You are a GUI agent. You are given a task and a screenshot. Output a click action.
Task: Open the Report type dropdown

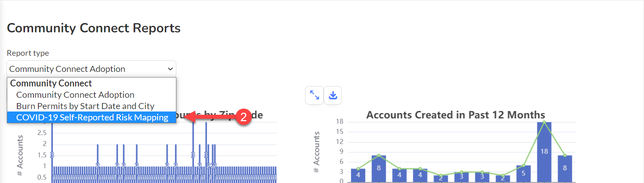pos(91,69)
